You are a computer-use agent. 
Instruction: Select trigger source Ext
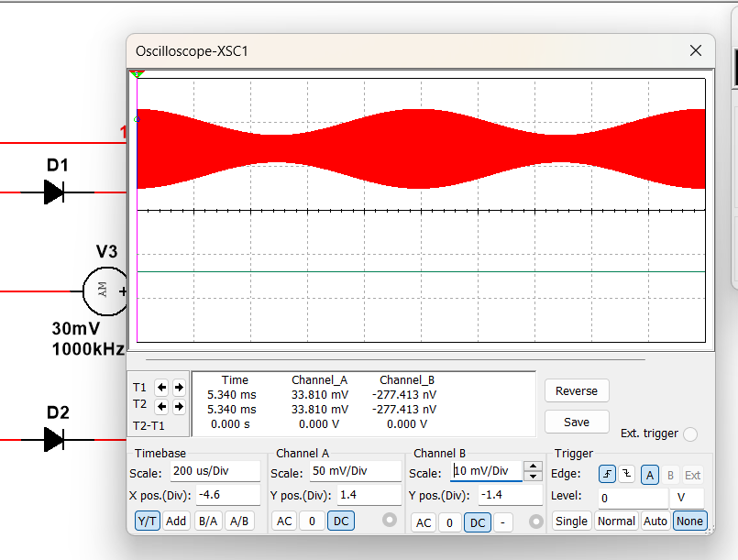(692, 475)
